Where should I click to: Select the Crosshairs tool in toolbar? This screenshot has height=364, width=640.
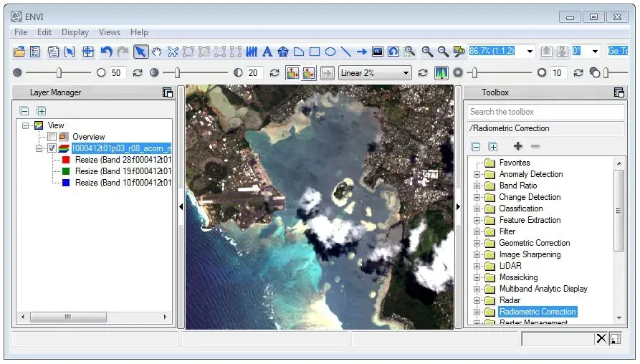coord(87,52)
